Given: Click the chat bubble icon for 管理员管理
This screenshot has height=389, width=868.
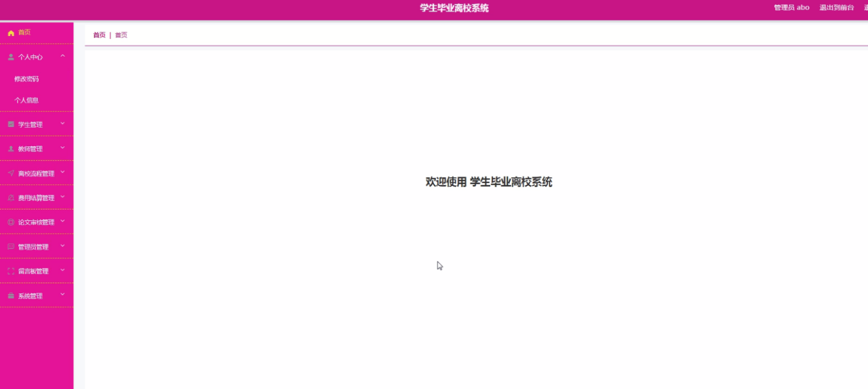Looking at the screenshot, I should (x=11, y=247).
